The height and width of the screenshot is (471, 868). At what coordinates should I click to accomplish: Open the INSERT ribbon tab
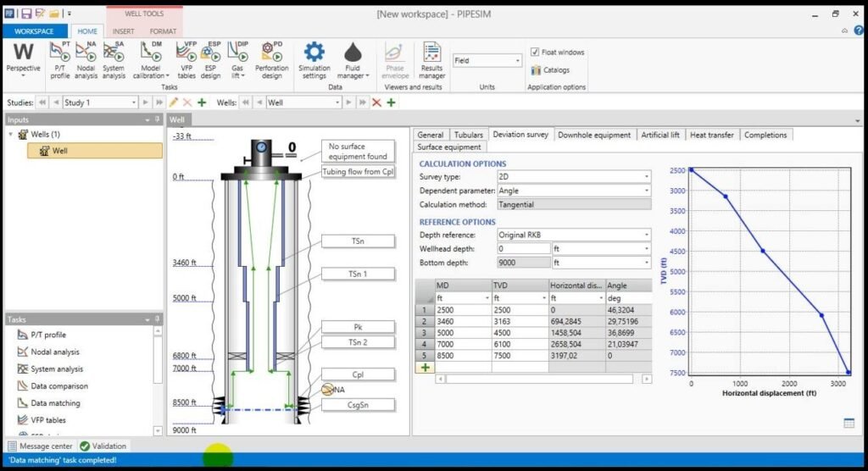(x=123, y=31)
